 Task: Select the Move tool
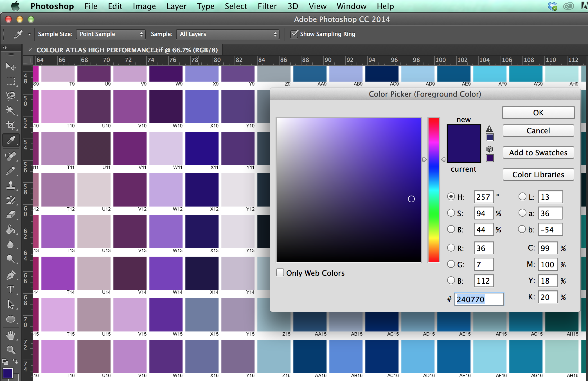[x=11, y=66]
